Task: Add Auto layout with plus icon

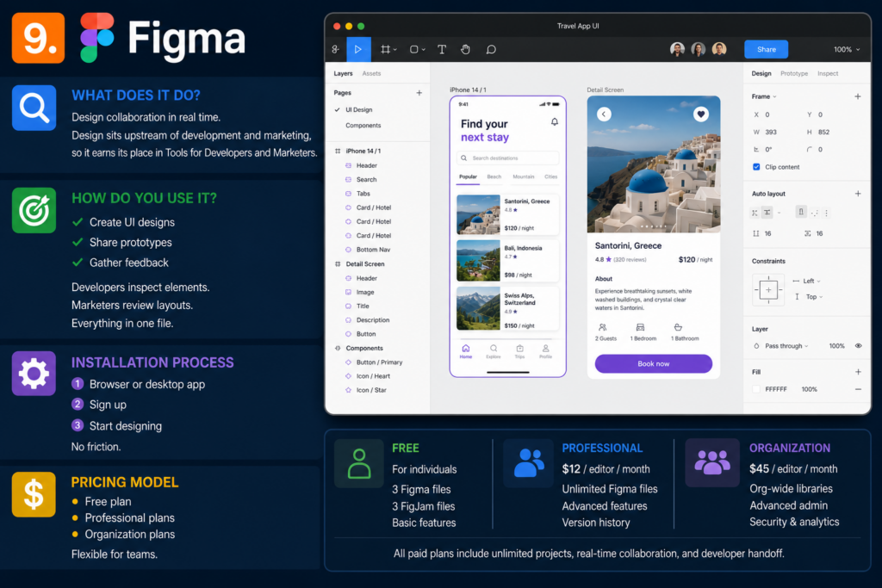Action: (858, 194)
